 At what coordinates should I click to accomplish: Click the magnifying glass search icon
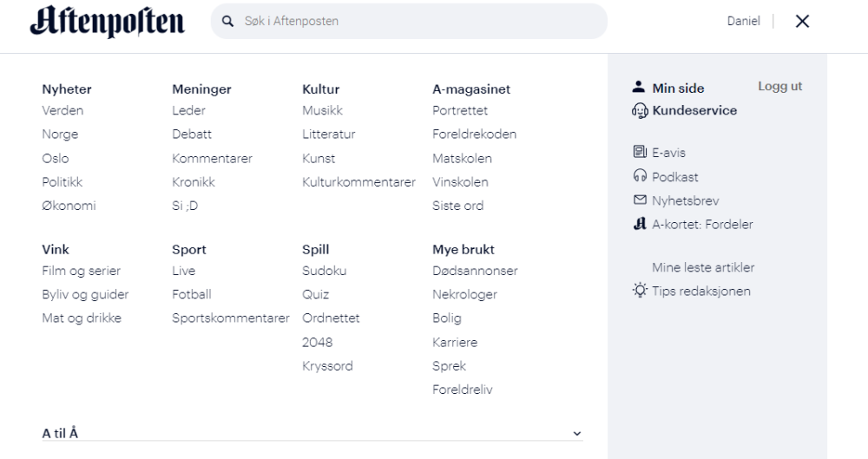(x=229, y=22)
